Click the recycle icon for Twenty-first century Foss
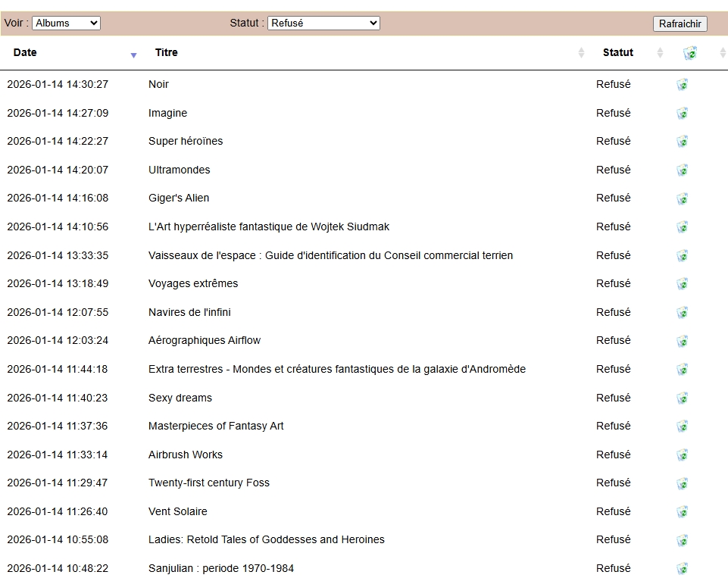 click(682, 484)
